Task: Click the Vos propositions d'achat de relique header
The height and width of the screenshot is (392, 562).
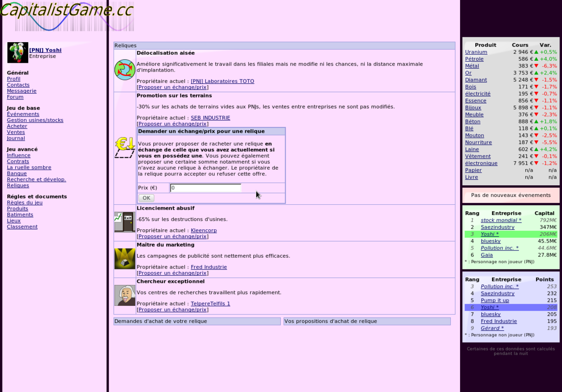Action: click(x=367, y=321)
